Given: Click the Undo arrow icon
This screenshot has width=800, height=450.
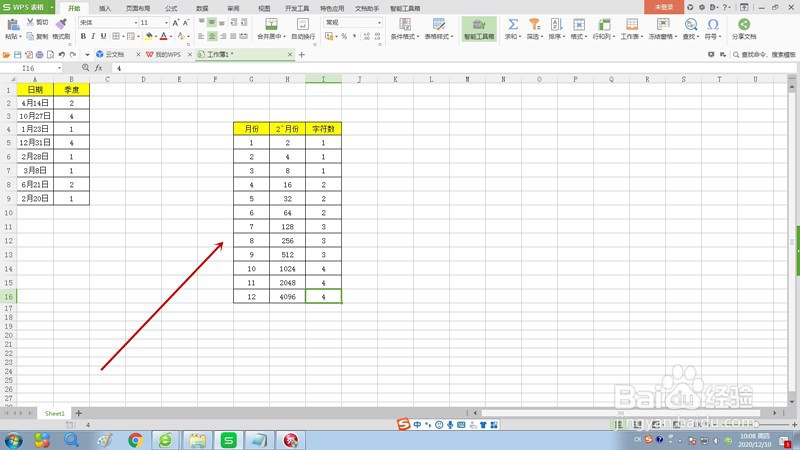Looking at the screenshot, I should click(62, 55).
